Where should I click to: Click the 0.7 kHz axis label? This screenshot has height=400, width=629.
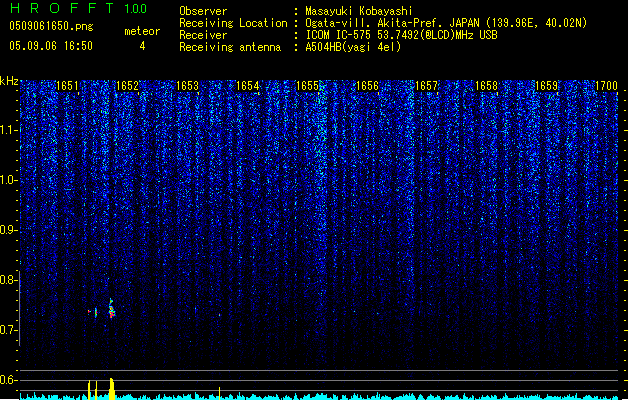tap(9, 330)
